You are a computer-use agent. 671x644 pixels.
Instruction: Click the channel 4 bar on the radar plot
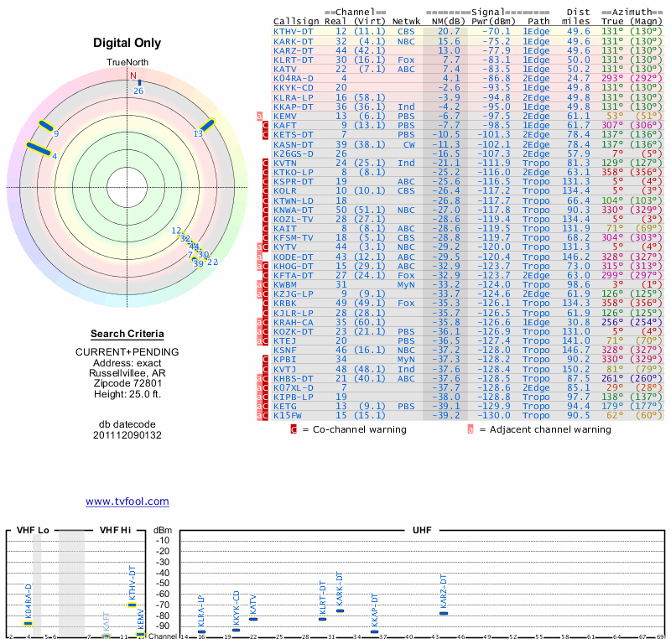pyautogui.click(x=39, y=149)
